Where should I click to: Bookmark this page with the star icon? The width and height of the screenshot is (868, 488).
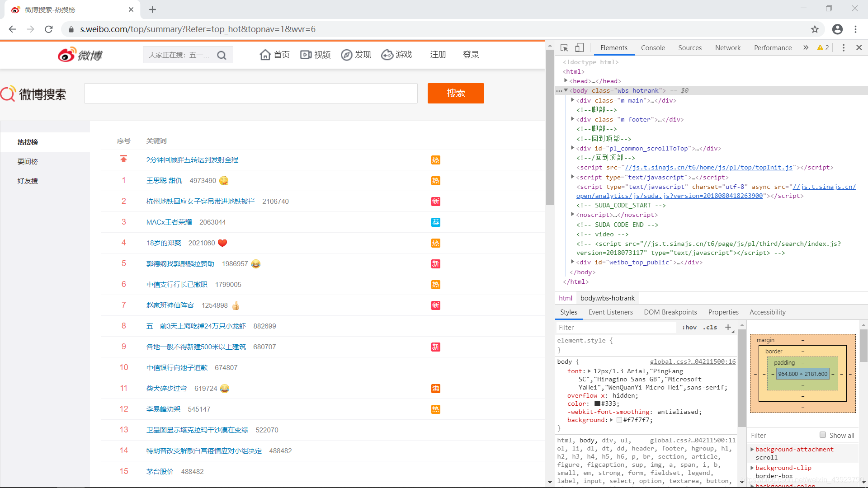(815, 29)
